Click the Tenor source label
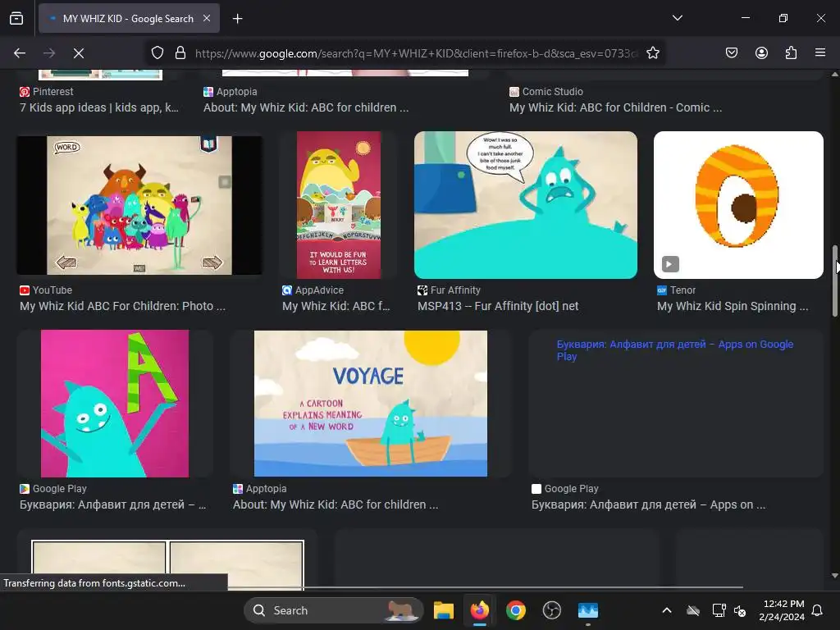 point(682,290)
